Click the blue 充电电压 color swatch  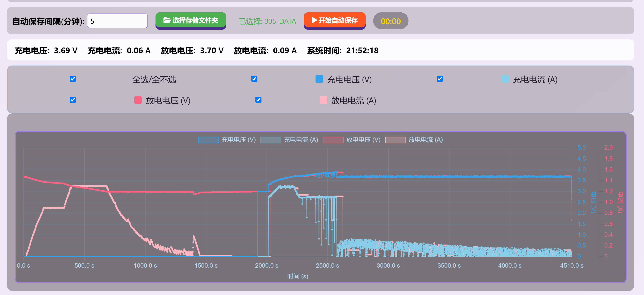click(x=319, y=79)
